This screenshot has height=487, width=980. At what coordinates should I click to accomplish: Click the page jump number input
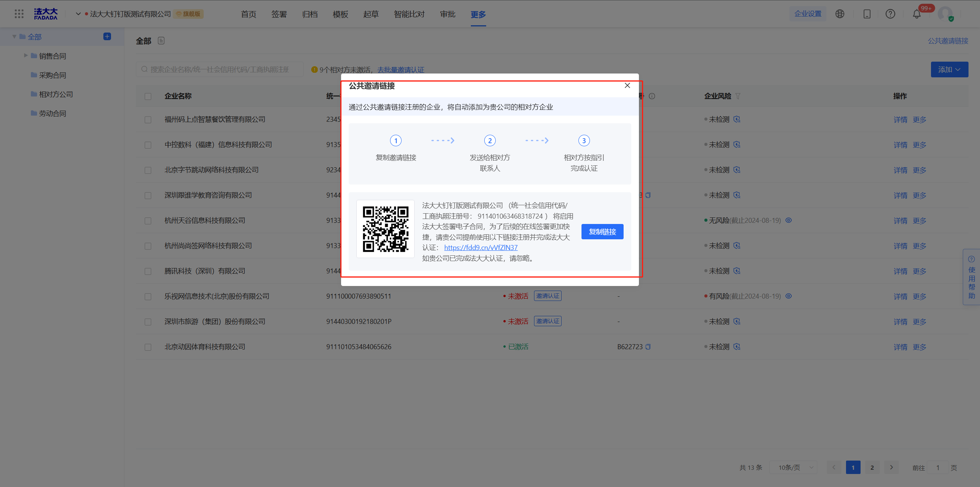[x=938, y=467]
